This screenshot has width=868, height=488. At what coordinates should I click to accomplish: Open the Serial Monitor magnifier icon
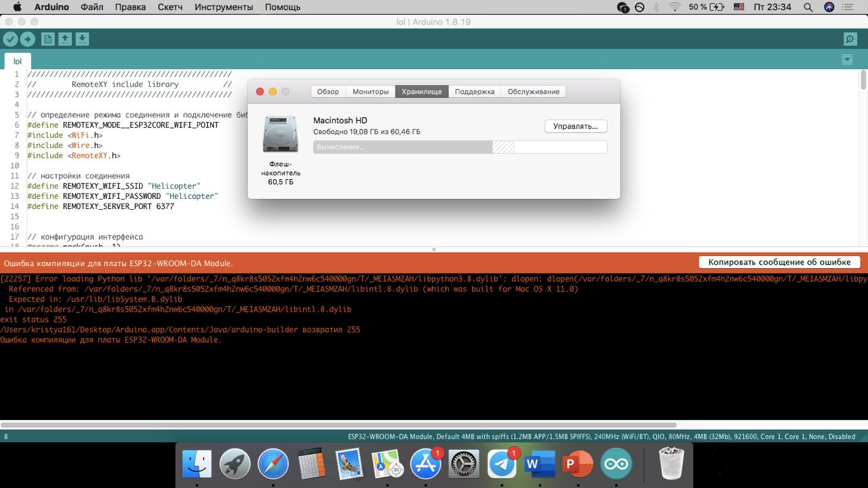click(x=850, y=39)
